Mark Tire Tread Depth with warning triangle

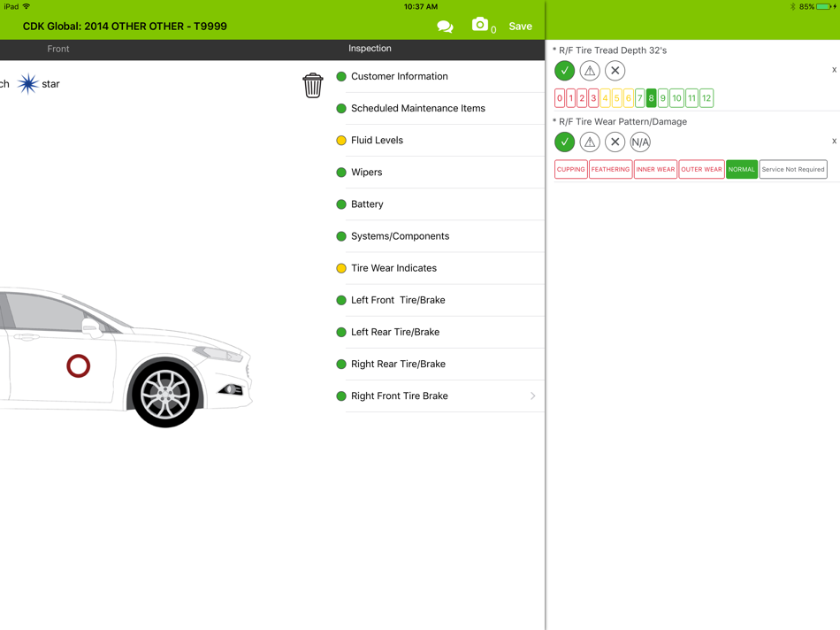tap(590, 71)
